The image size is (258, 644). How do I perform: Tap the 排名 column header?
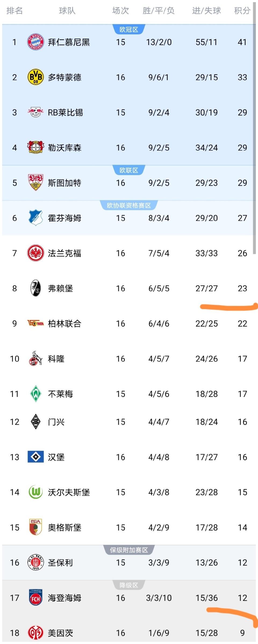point(15,11)
